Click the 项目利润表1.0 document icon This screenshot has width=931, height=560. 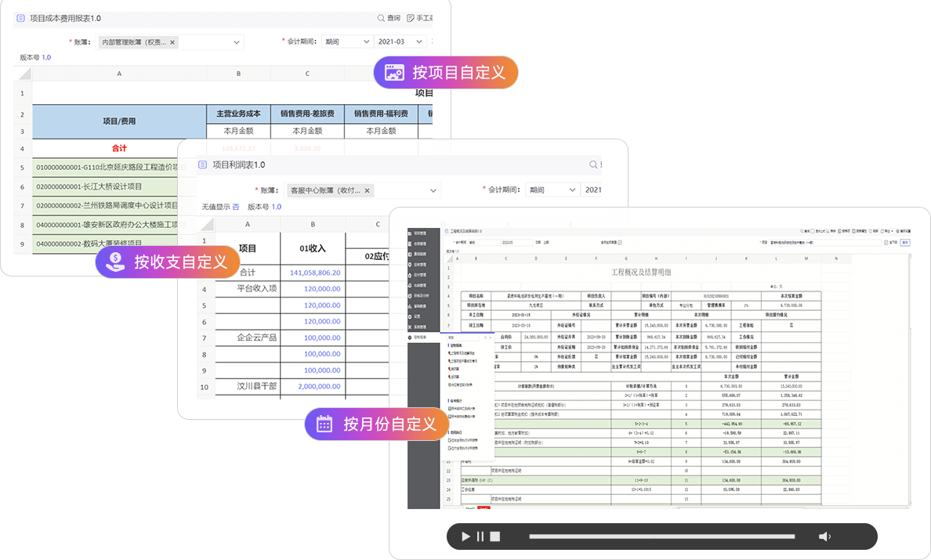tap(202, 165)
